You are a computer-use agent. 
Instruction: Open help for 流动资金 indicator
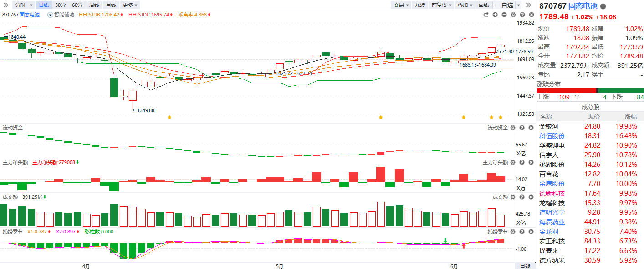click(x=522, y=128)
